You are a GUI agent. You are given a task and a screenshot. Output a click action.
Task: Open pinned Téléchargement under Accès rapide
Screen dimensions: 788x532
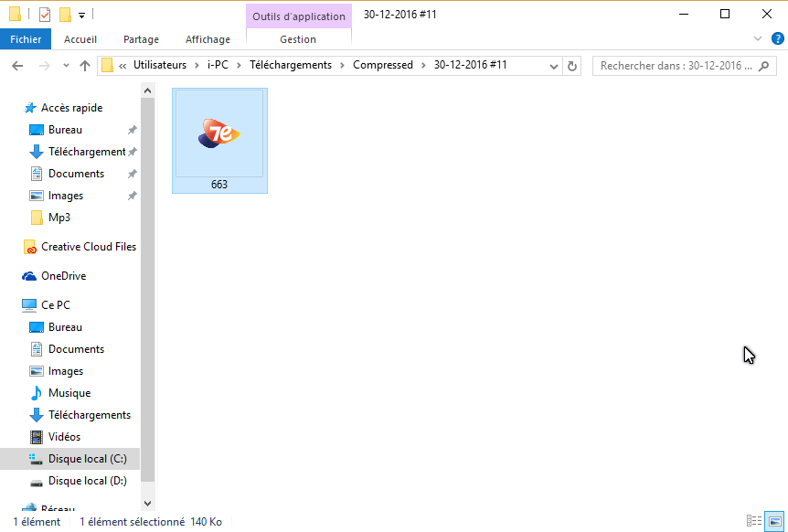(x=87, y=152)
